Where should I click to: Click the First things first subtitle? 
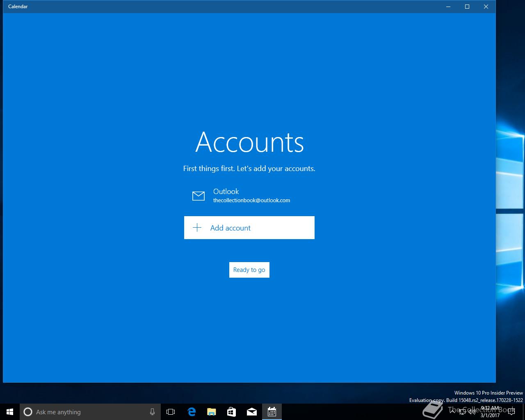(249, 169)
